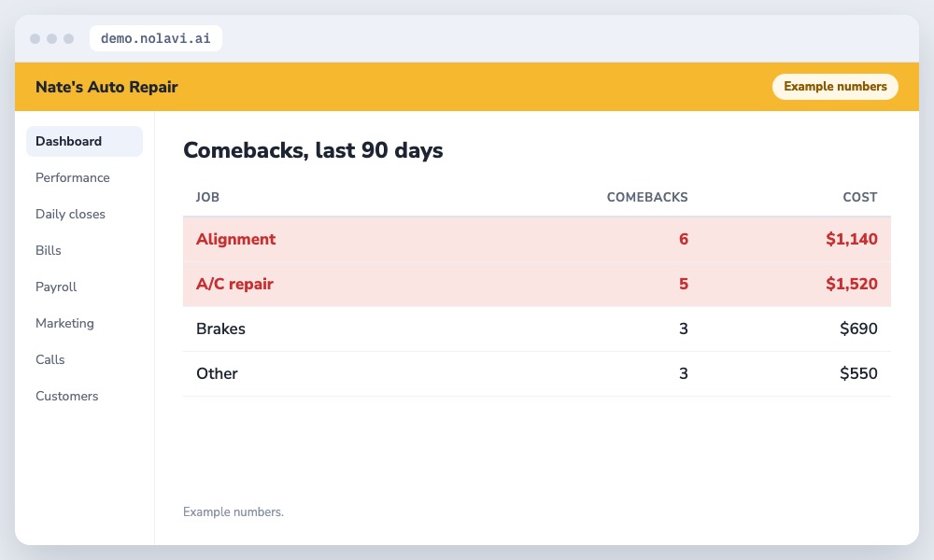Image resolution: width=934 pixels, height=560 pixels.
Task: Select the Alignment job row label
Action: [236, 239]
